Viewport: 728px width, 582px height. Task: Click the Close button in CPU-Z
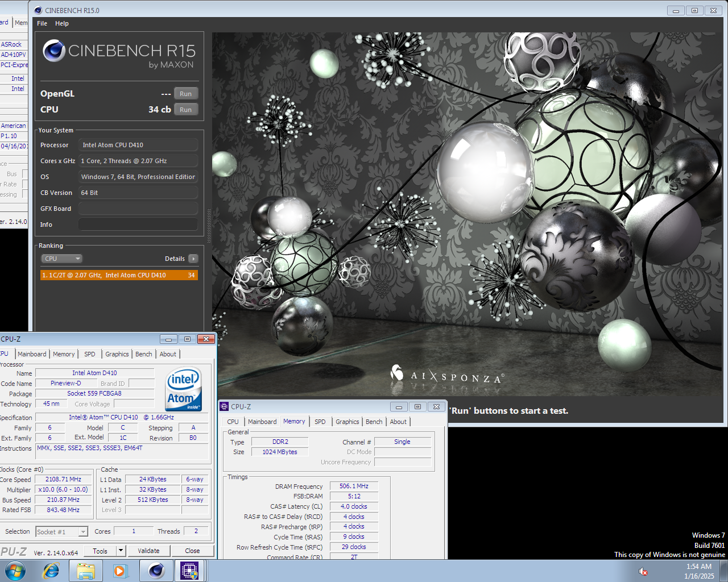coord(192,551)
